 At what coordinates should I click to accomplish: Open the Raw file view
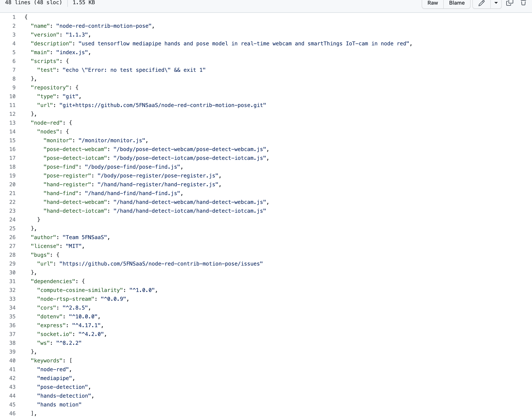pyautogui.click(x=432, y=3)
